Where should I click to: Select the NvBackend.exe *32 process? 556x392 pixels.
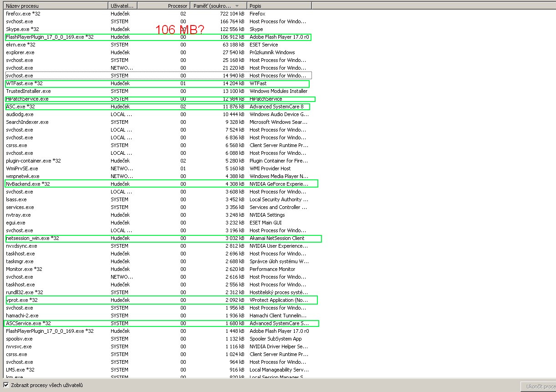click(x=158, y=184)
